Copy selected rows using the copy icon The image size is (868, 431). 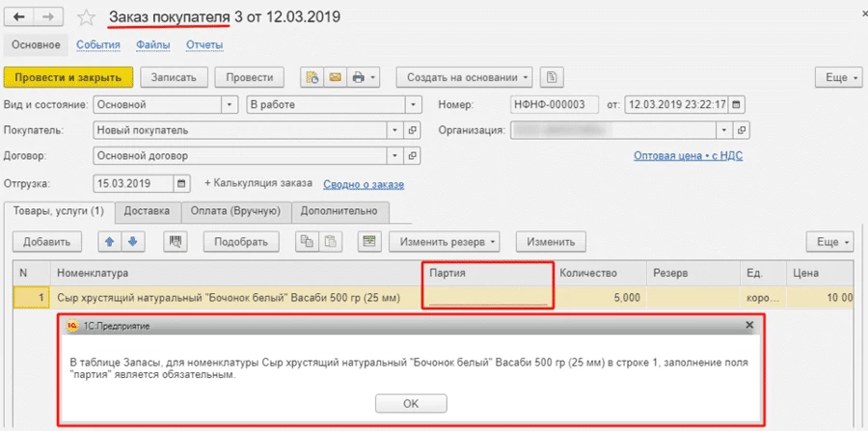(306, 241)
